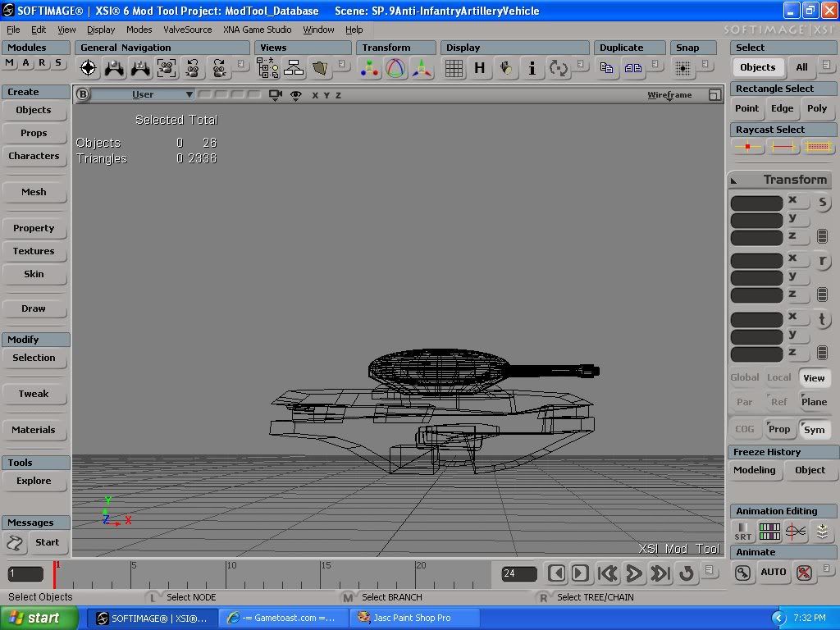Collapse the Transform panel triangle
This screenshot has height=630, width=840.
734,180
